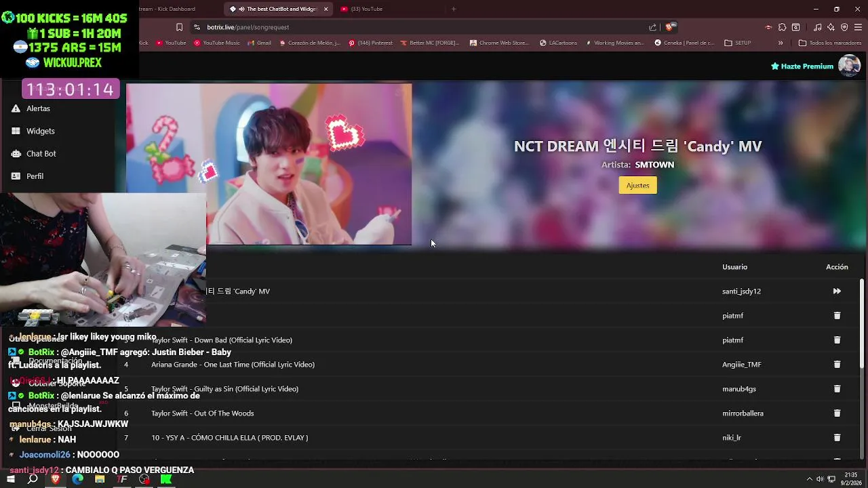Viewport: 868px width, 488px height.
Task: Click the taskbar volume icon
Action: tap(820, 479)
